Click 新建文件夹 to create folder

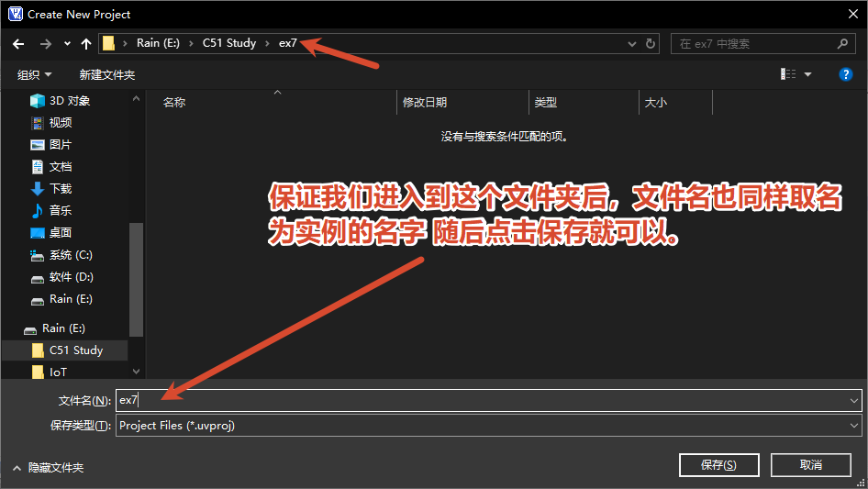pos(106,74)
